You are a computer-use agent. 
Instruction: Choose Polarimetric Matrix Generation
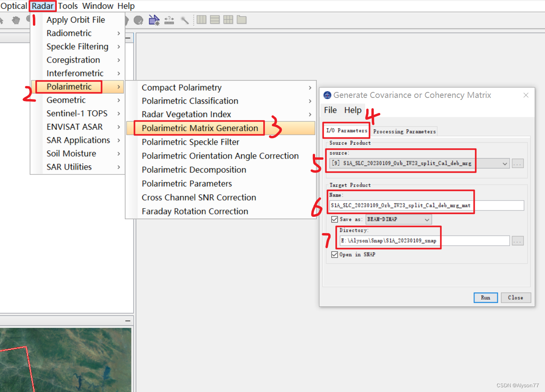pyautogui.click(x=221, y=128)
